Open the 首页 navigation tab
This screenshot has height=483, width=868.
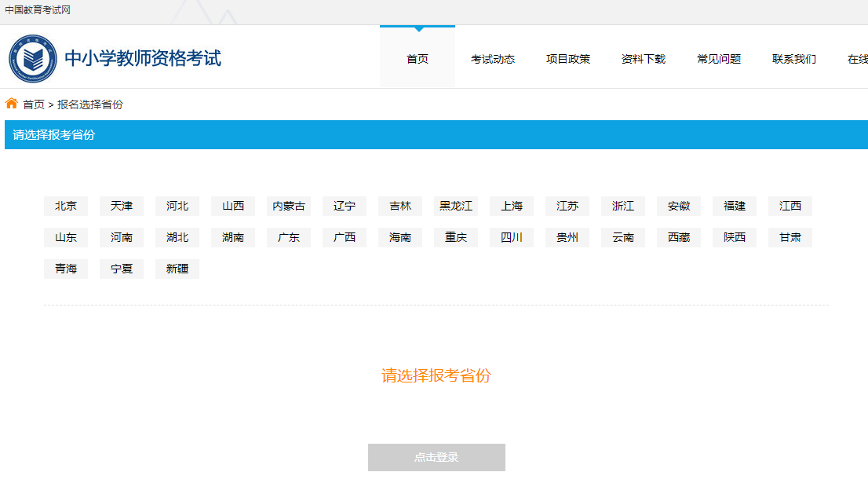point(418,59)
